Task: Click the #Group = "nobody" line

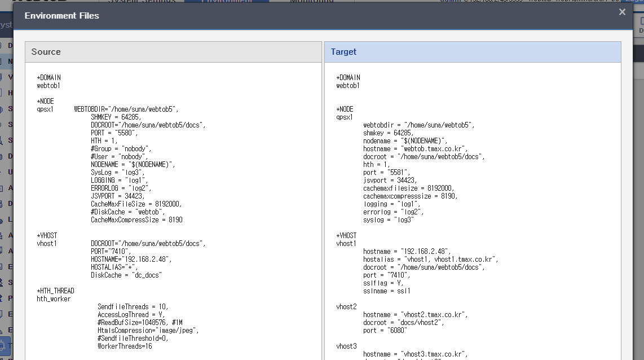Action: pyautogui.click(x=121, y=149)
